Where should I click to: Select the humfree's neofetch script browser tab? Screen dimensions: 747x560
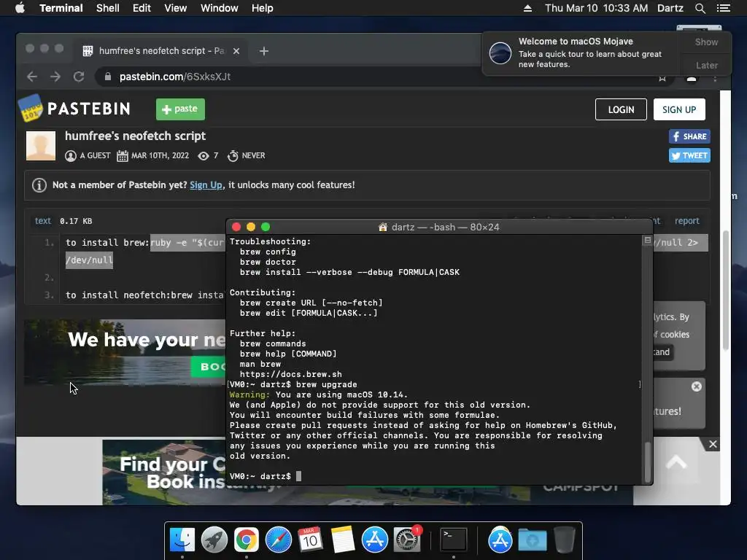(x=160, y=51)
